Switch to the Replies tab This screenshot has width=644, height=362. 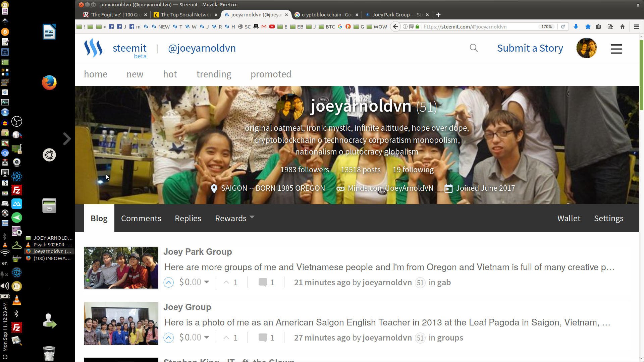pos(188,218)
